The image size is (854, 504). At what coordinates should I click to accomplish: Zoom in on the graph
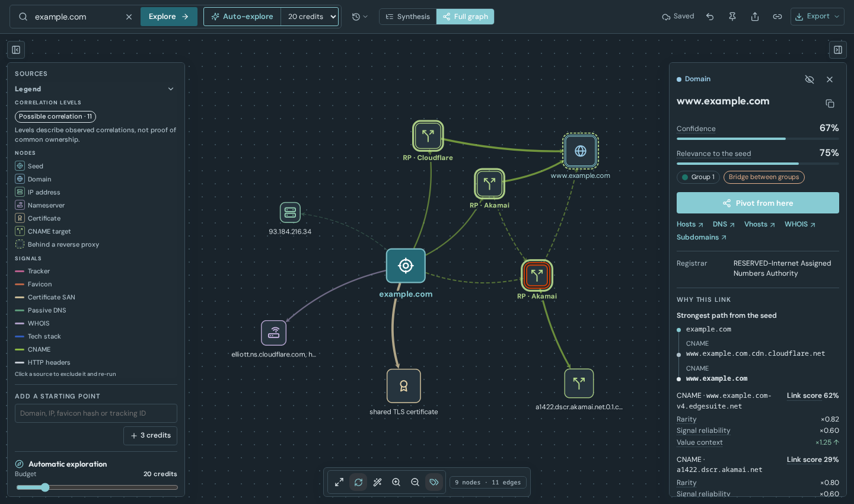click(x=396, y=482)
